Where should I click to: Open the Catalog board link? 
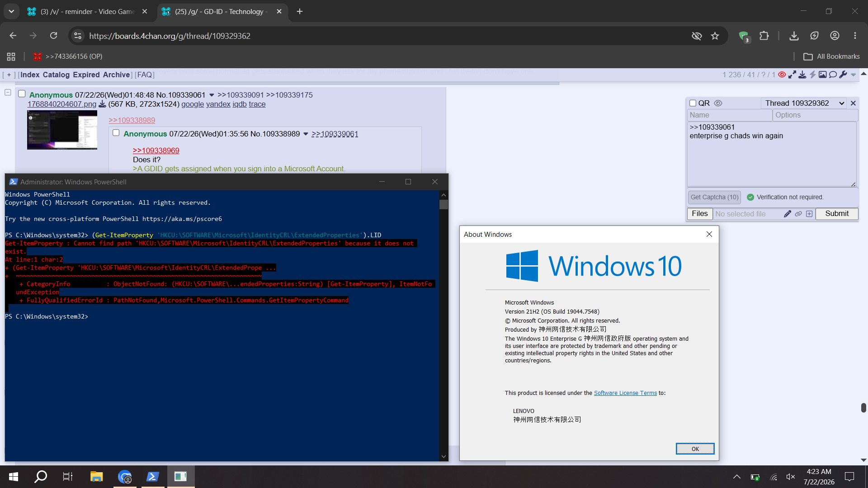click(x=56, y=75)
